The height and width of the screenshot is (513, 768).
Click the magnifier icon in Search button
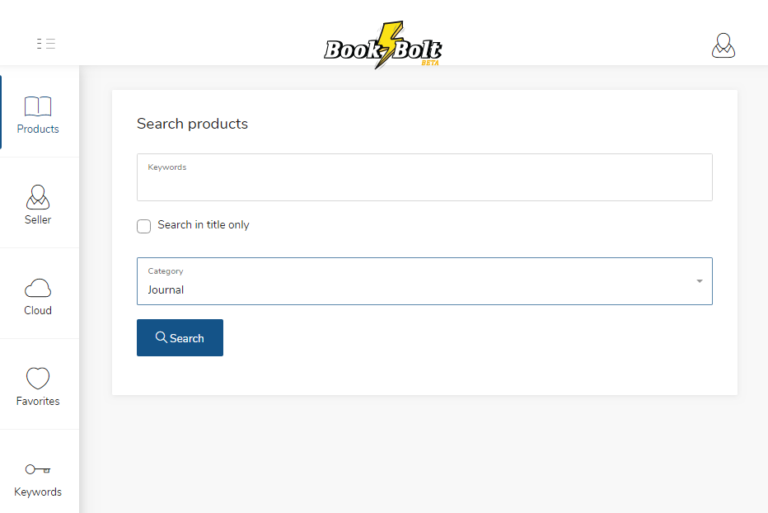(161, 338)
